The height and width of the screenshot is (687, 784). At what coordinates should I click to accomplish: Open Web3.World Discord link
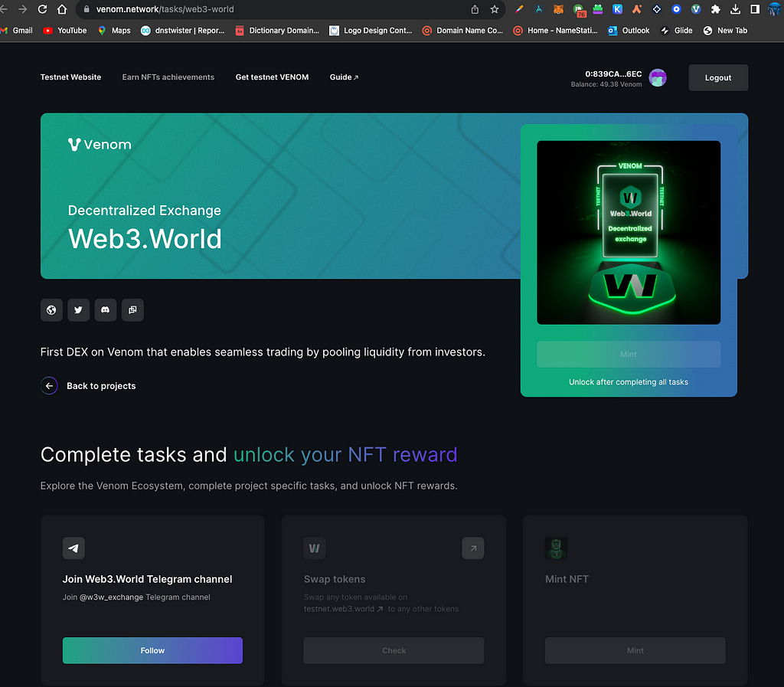pyautogui.click(x=106, y=310)
